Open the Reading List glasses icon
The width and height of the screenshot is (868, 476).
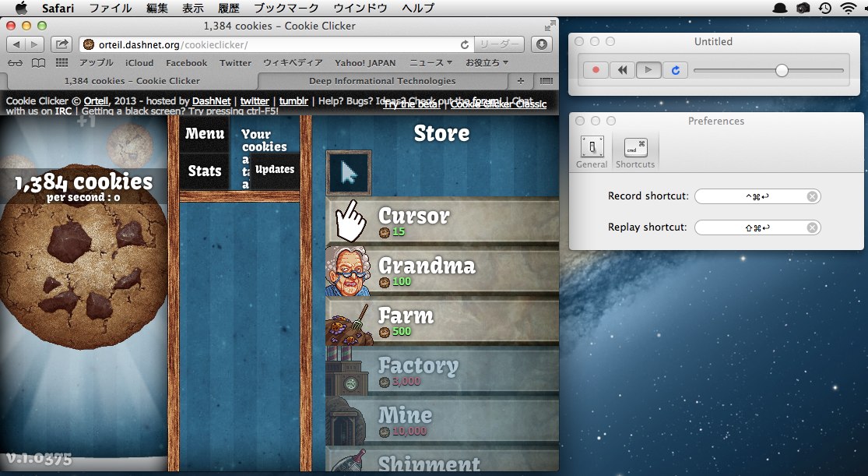tap(16, 63)
